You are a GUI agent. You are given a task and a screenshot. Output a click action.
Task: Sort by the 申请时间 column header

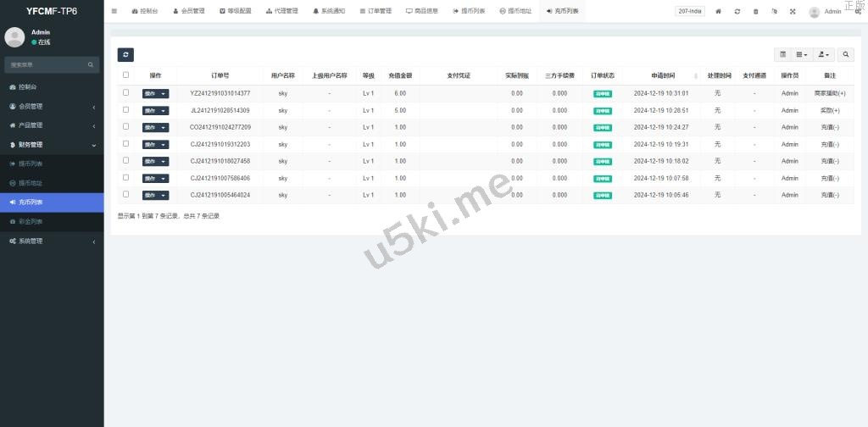pyautogui.click(x=664, y=75)
